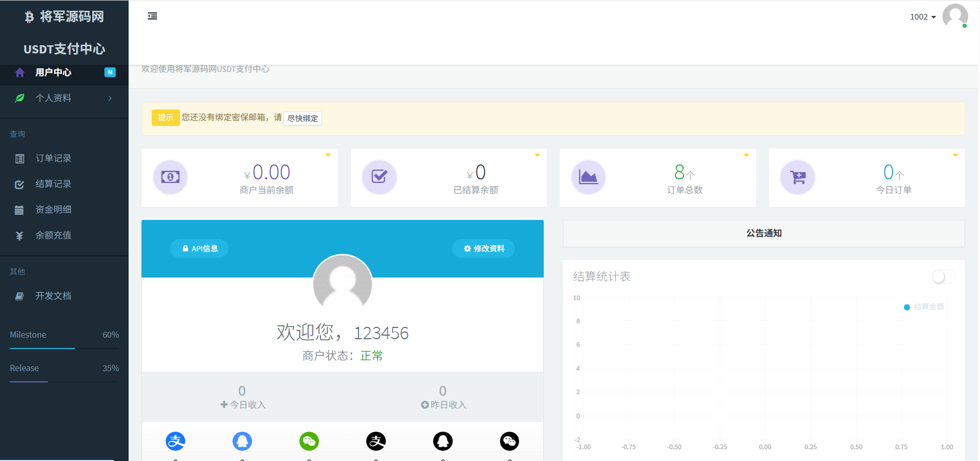980x461 pixels.
Task: Click the 修改资料 button
Action: pos(484,249)
